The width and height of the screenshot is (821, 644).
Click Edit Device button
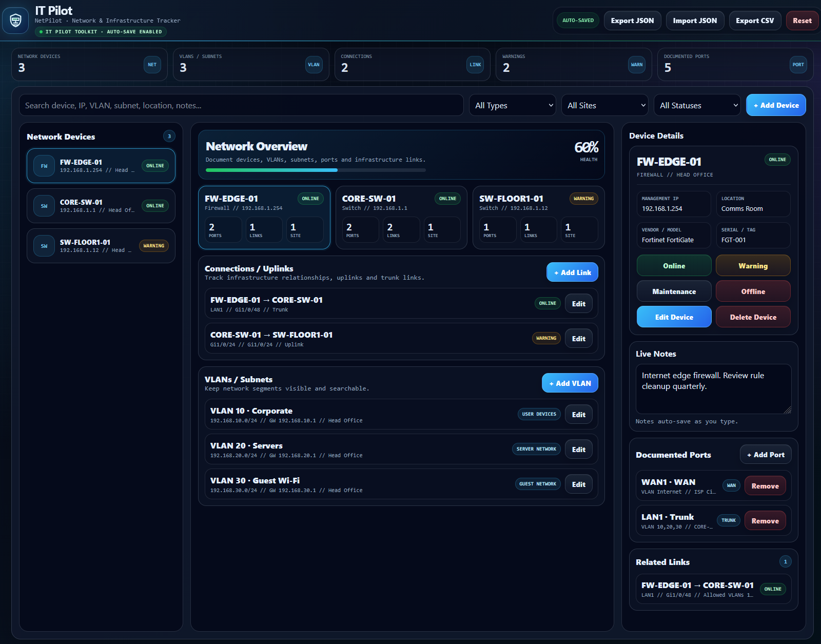pyautogui.click(x=674, y=317)
